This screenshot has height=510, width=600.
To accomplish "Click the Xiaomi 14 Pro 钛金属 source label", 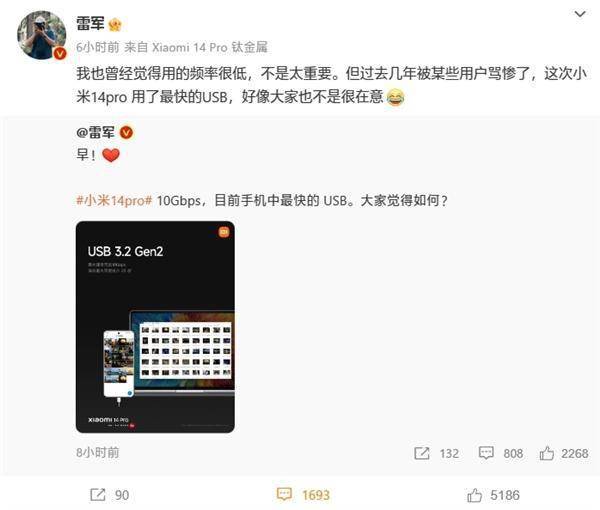I will tap(210, 47).
